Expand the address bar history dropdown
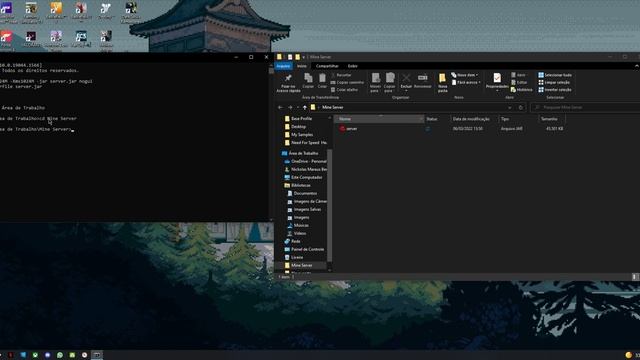 [x=510, y=107]
